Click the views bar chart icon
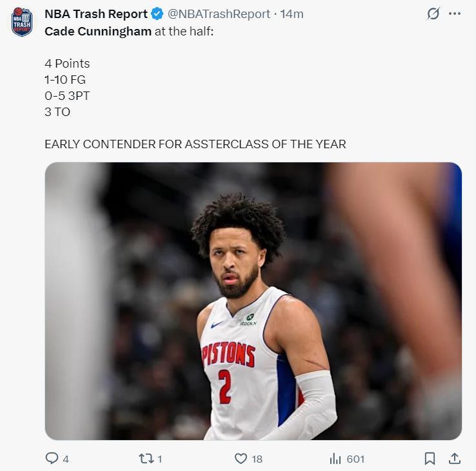 pyautogui.click(x=335, y=458)
